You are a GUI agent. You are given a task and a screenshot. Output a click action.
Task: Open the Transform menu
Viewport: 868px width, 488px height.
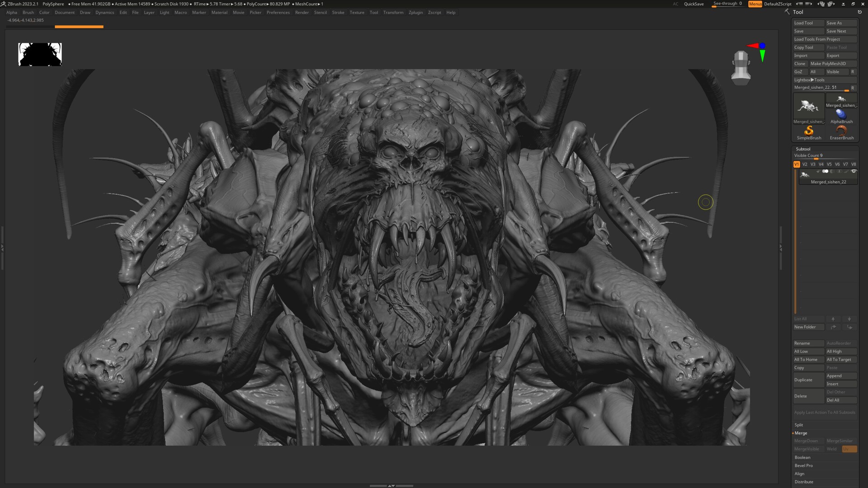393,12
